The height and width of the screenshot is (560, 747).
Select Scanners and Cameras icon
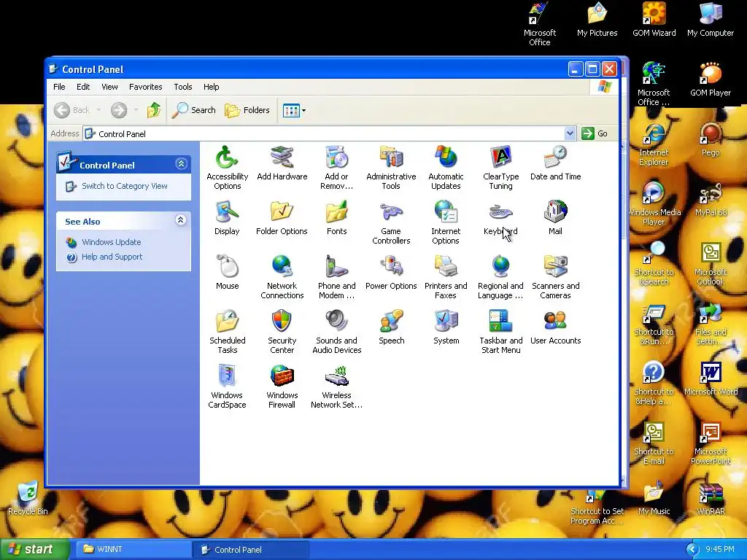click(x=555, y=277)
